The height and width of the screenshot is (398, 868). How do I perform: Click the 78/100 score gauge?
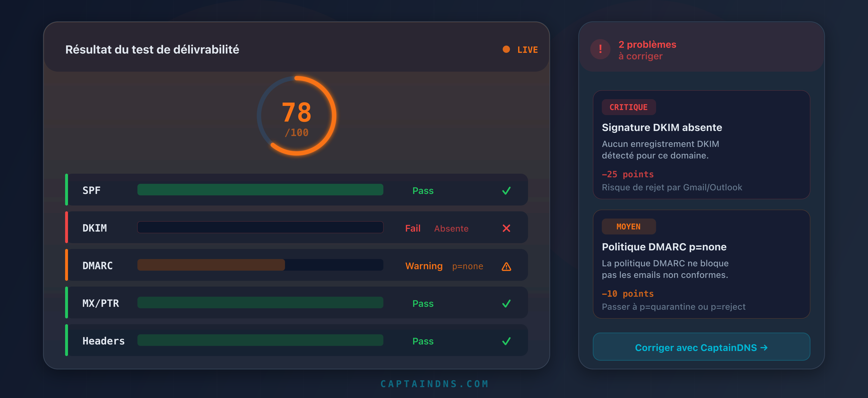coord(297,116)
